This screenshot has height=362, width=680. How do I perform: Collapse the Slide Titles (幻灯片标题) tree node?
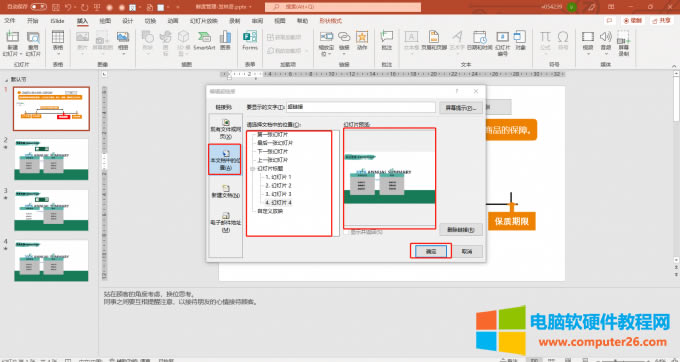252,169
